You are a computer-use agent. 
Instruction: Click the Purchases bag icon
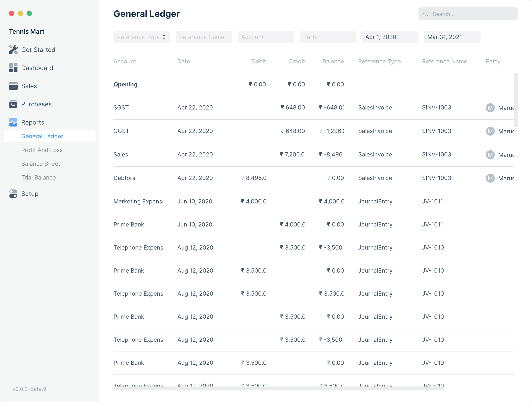click(13, 104)
